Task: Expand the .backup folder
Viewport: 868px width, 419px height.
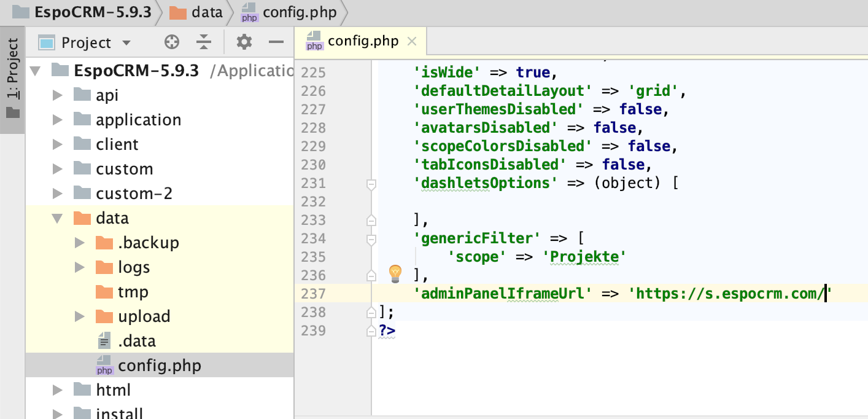Action: (x=79, y=243)
